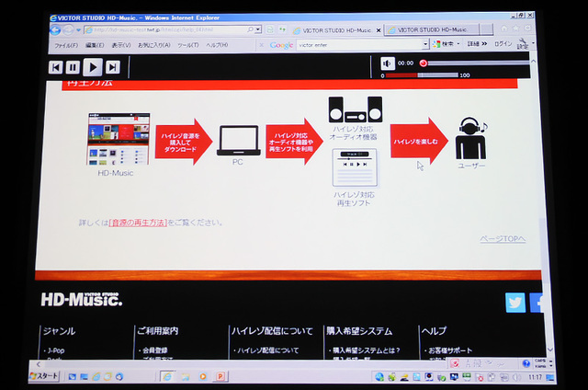
Task: Click the HD-Music site screenshot thumbnail
Action: 119,139
